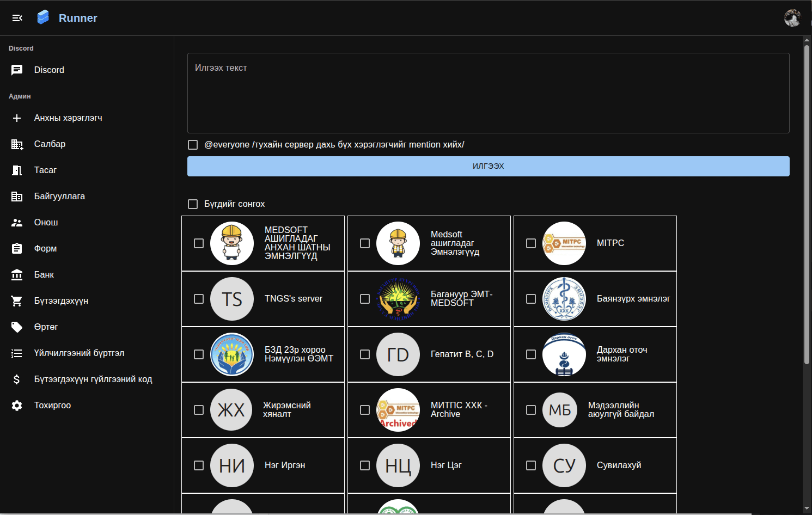Click the Runner title link
Image resolution: width=812 pixels, height=515 pixels.
coord(78,18)
